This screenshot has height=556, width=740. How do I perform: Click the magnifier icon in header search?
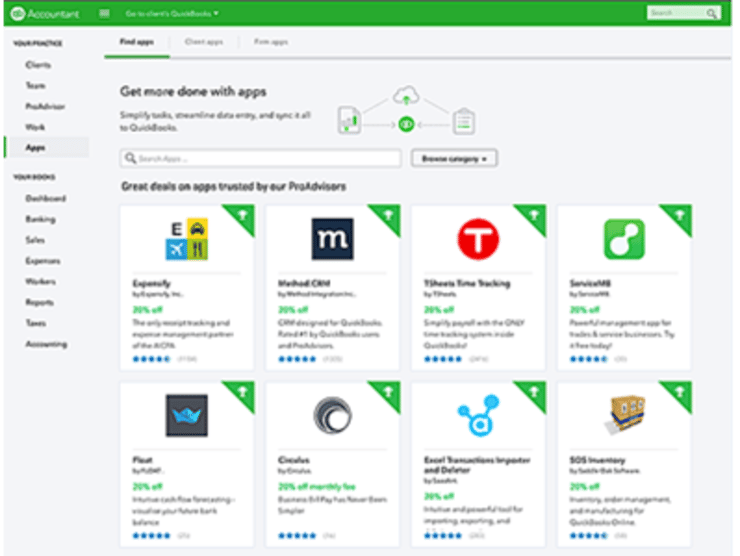coord(711,13)
